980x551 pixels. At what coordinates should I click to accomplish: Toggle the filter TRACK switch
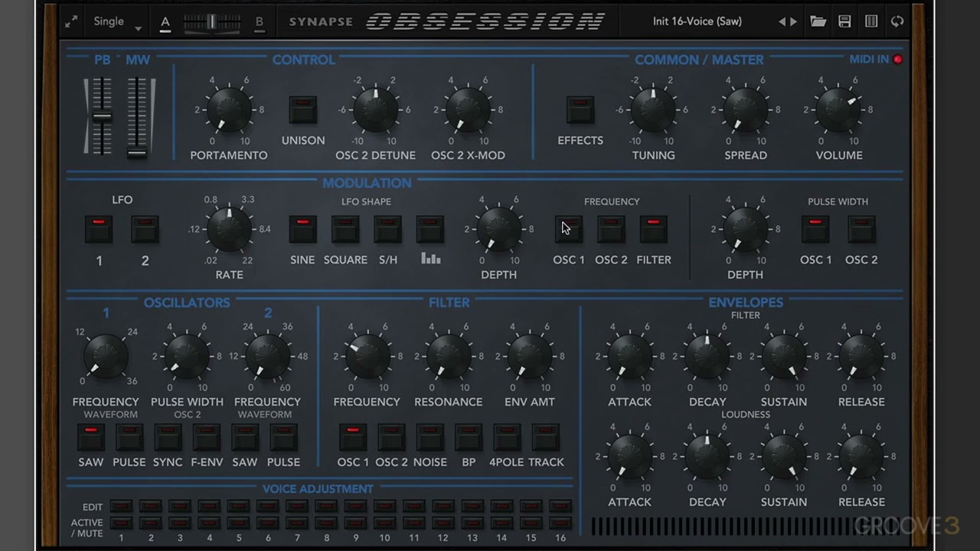tap(545, 438)
